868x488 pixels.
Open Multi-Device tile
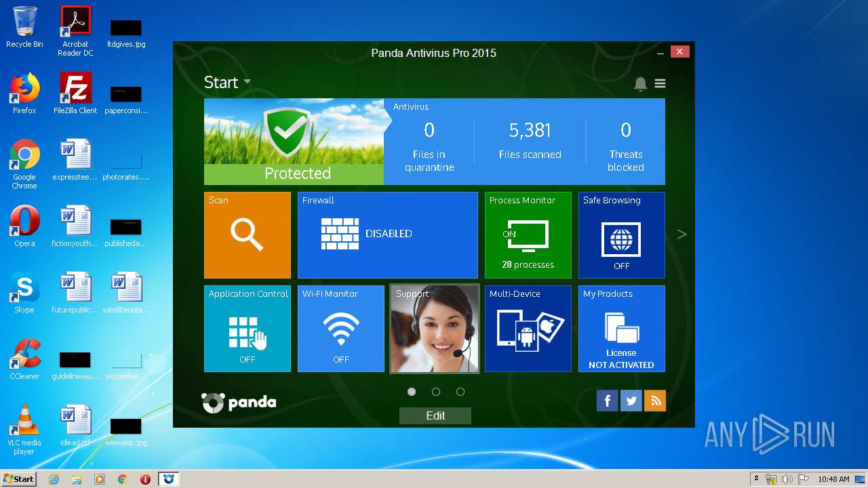pyautogui.click(x=528, y=329)
